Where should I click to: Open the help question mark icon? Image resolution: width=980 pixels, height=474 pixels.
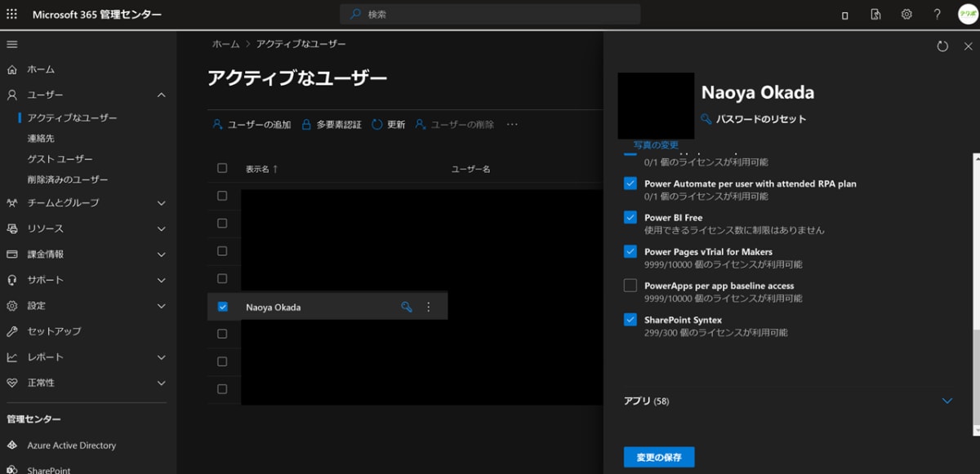coord(937,15)
